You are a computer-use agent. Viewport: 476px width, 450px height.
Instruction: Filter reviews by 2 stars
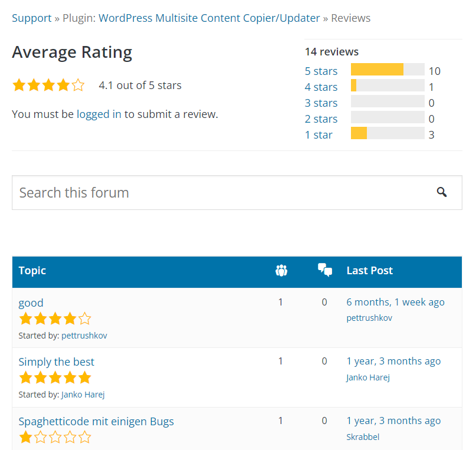point(321,119)
